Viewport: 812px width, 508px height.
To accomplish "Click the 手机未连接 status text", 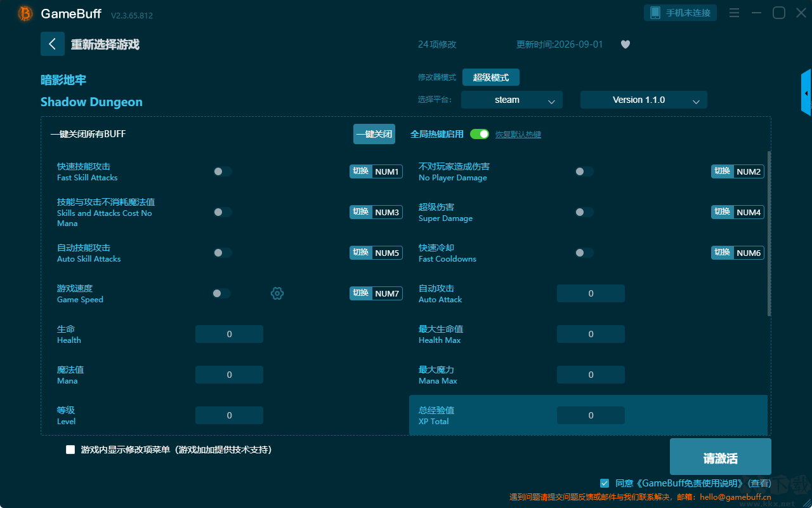I will pyautogui.click(x=688, y=13).
